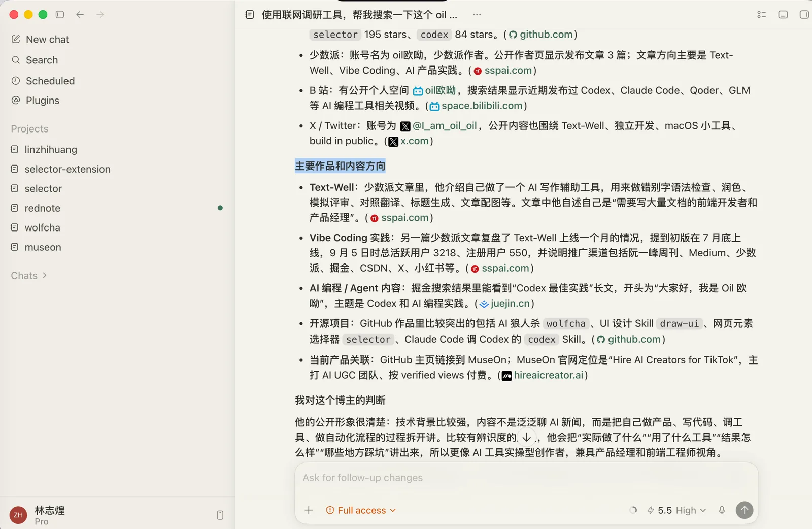Open the space.bilibili.com source link
812x529 pixels.
click(477, 106)
